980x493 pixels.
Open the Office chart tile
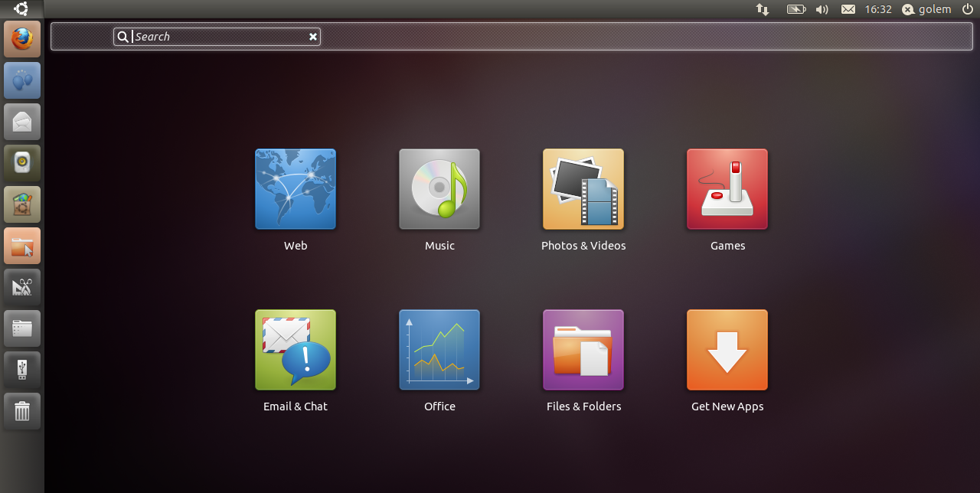[439, 350]
